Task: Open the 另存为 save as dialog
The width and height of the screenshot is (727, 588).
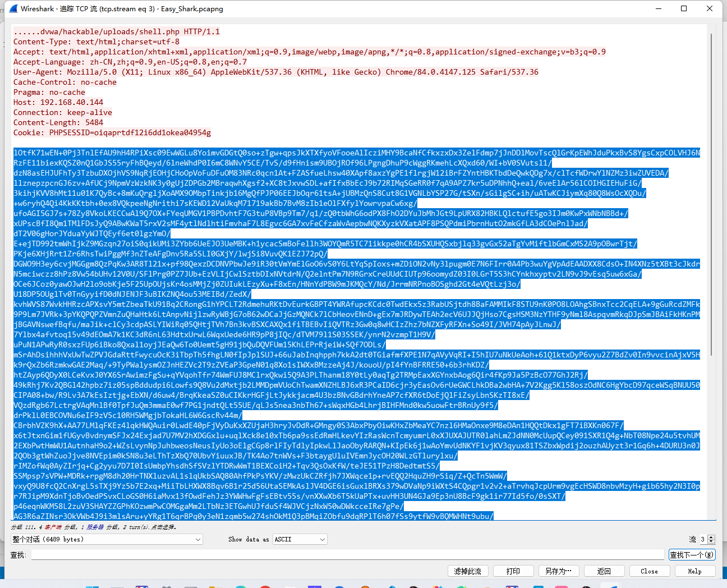Action: pos(558,571)
